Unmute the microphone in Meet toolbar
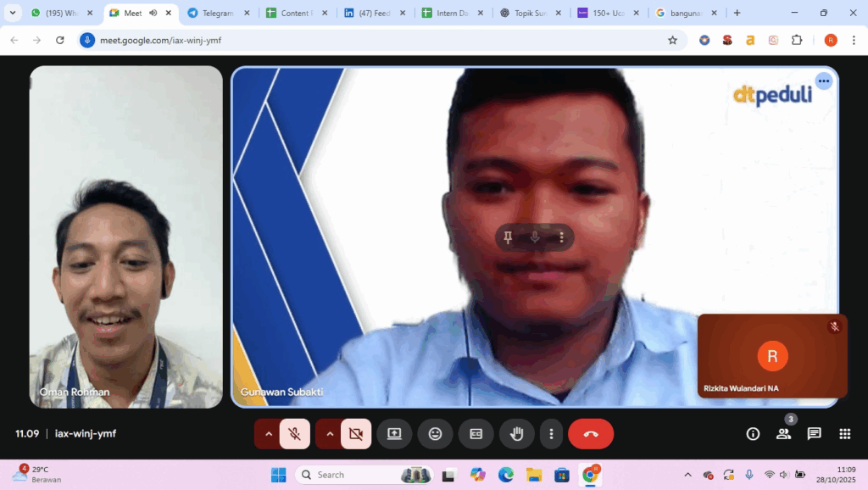Screen dimensions: 868x490 294,434
